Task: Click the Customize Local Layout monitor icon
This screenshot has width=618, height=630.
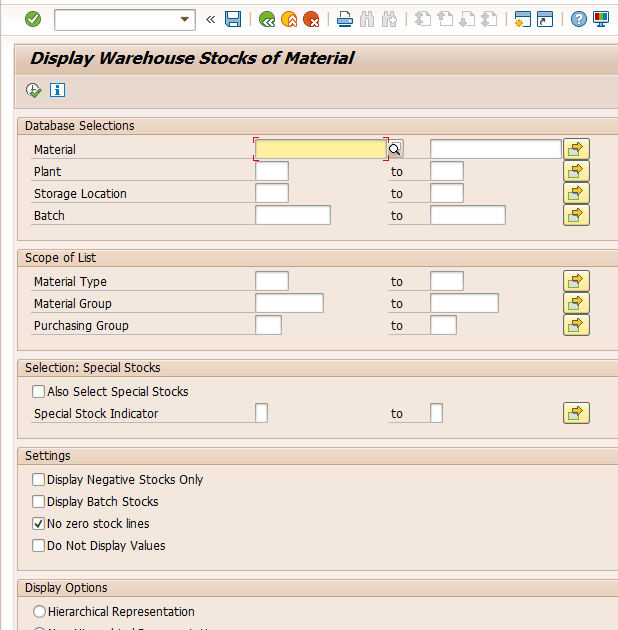Action: coord(601,19)
